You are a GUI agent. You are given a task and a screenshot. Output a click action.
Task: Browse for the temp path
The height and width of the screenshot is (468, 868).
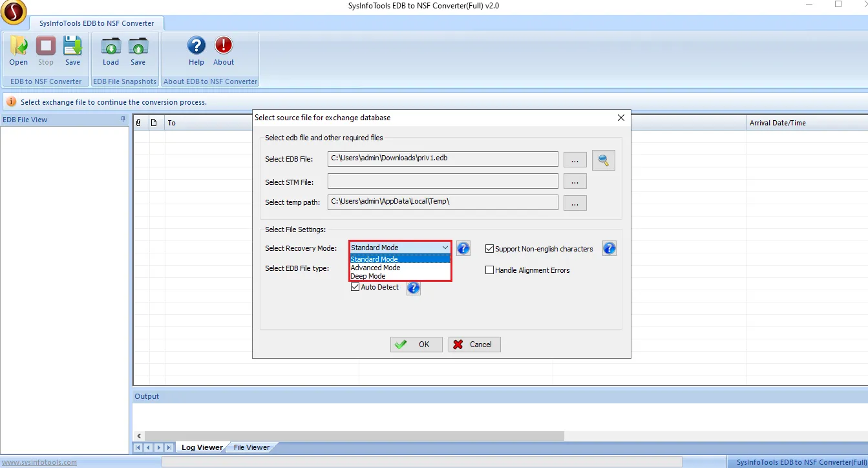[575, 203]
